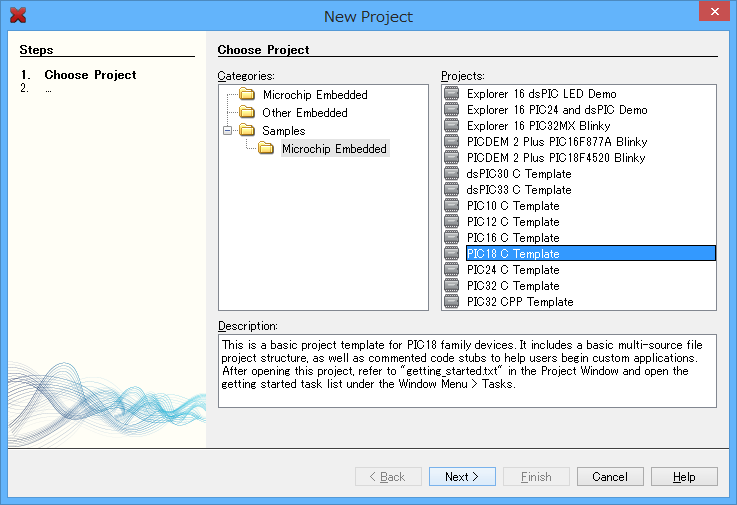This screenshot has width=737, height=505.
Task: Select Other Embedded category
Action: pos(304,113)
